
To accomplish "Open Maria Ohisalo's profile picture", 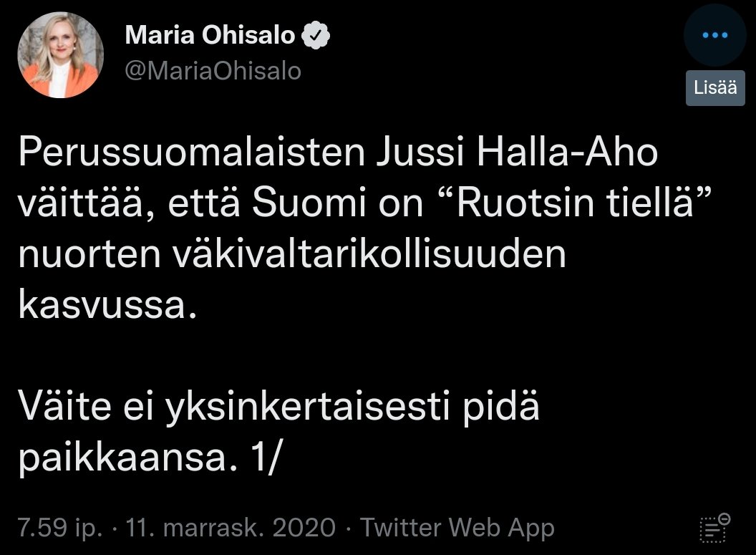I will point(61,55).
